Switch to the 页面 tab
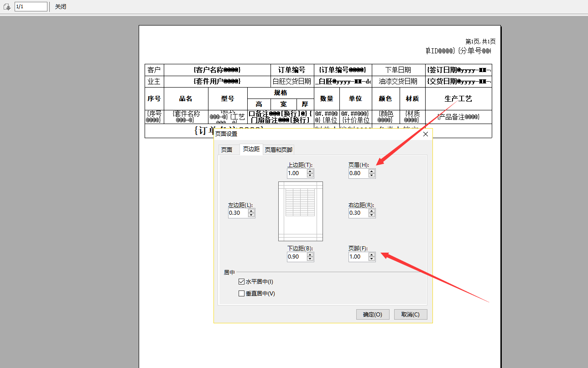This screenshot has height=368, width=588. (227, 150)
